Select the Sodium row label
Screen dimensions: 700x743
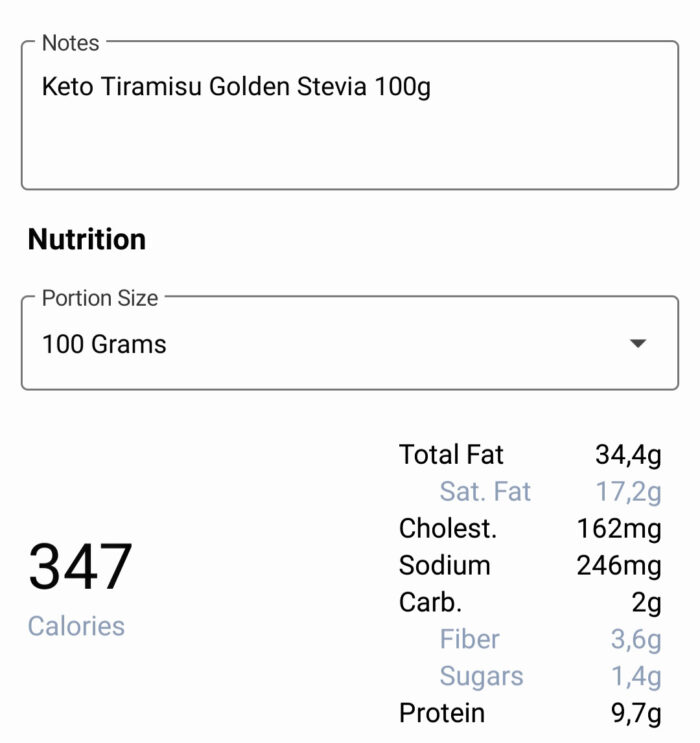coord(445,565)
